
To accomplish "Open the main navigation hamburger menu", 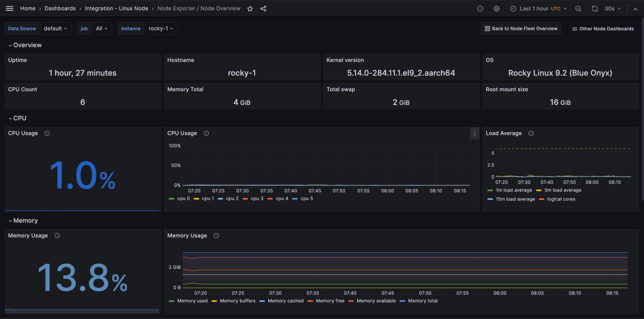I will [9, 8].
